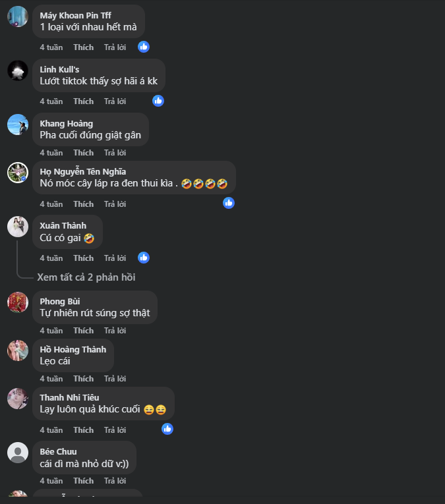Like Phong Bùi's comment with Thích
This screenshot has height=504, width=445.
coord(83,331)
